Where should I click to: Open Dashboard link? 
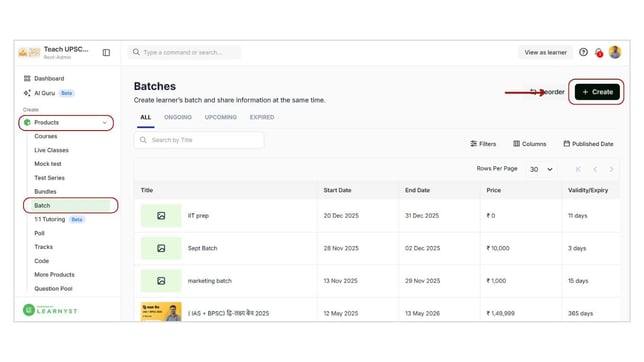pos(49,78)
